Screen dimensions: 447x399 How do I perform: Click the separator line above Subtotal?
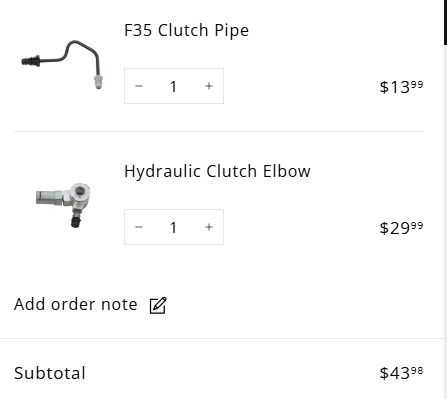point(222,338)
